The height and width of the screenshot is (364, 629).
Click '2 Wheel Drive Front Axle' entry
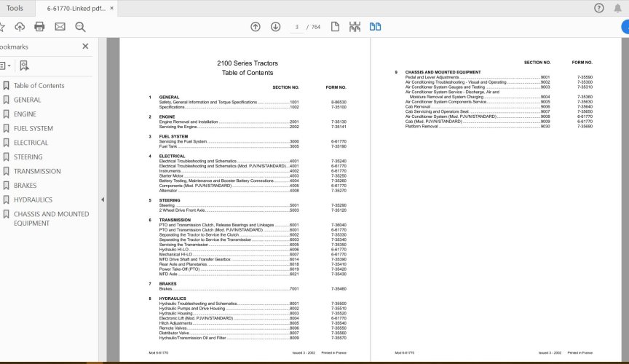(182, 210)
